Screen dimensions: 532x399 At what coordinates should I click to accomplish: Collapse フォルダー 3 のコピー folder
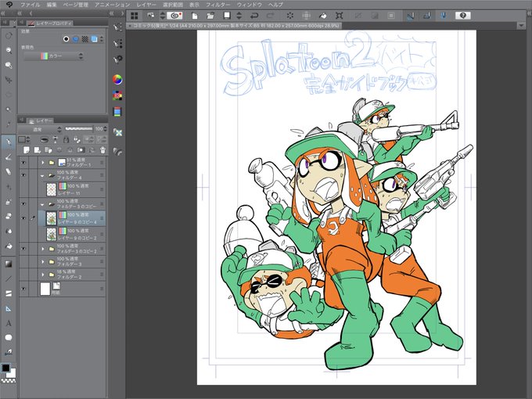pyautogui.click(x=43, y=204)
